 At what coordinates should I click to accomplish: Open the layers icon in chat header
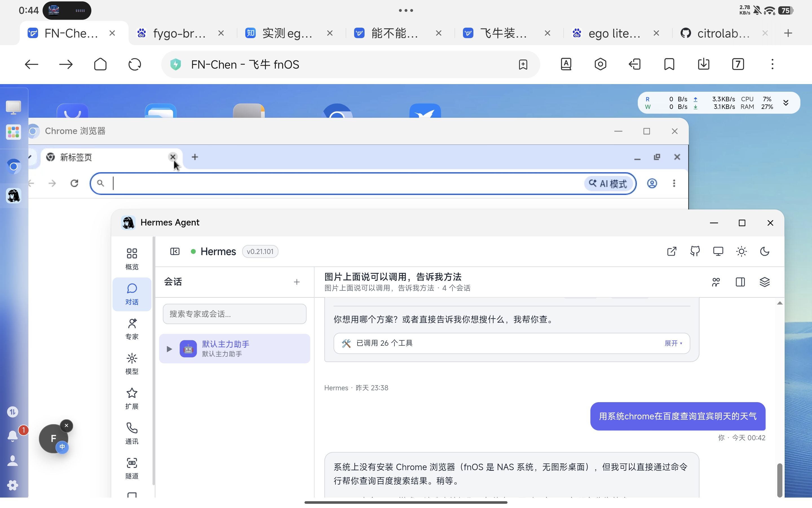click(765, 282)
